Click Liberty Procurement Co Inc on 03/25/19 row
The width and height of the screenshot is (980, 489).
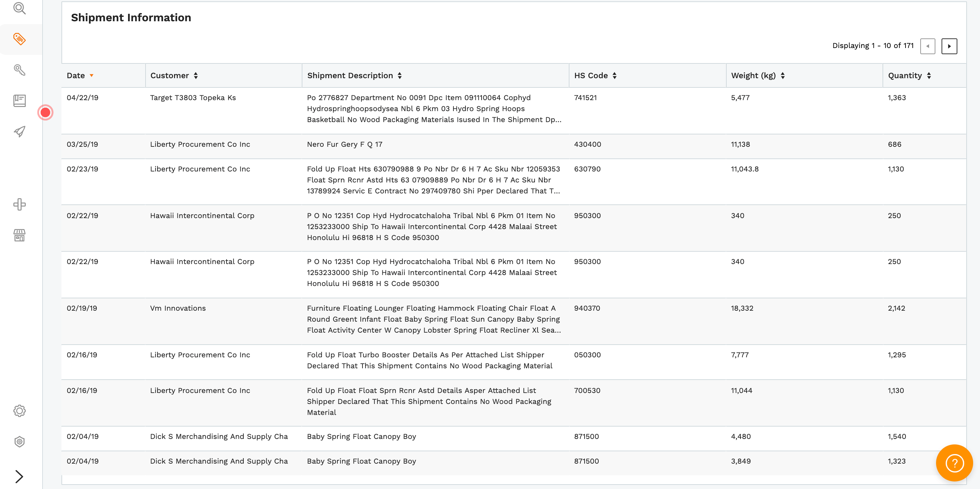(200, 144)
